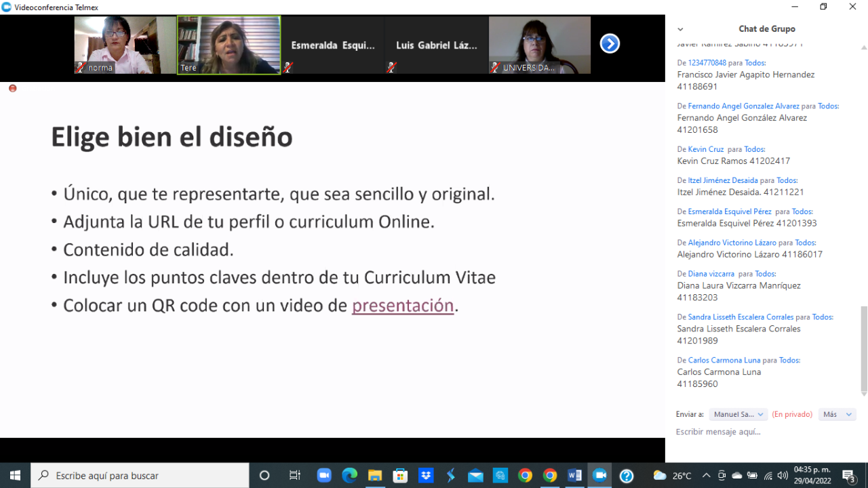Open Microsoft Word from the taskbar
868x488 pixels.
[574, 475]
